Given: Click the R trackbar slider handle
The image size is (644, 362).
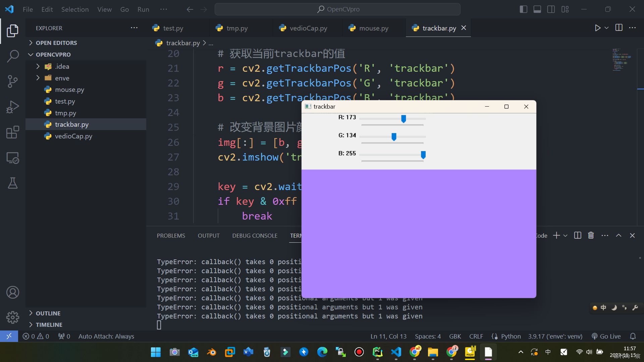Looking at the screenshot, I should coord(404,119).
